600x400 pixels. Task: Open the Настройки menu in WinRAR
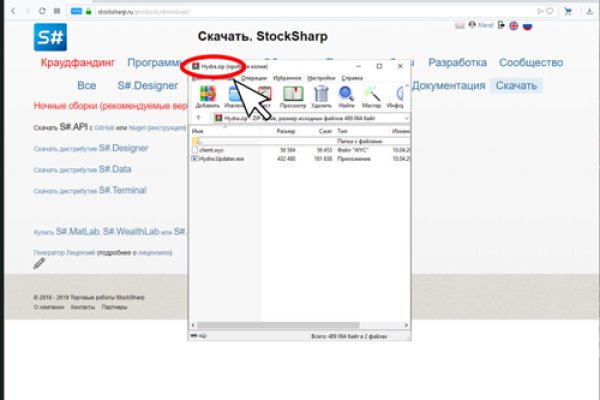321,77
